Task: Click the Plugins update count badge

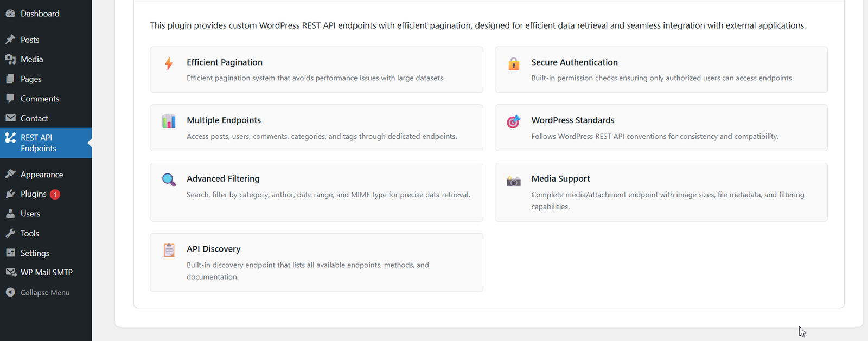Action: [55, 194]
